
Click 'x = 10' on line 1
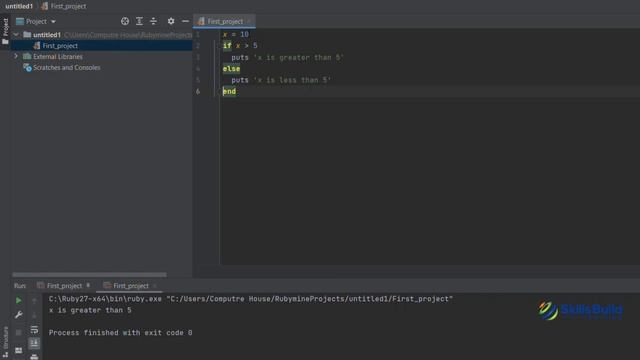[x=236, y=34]
